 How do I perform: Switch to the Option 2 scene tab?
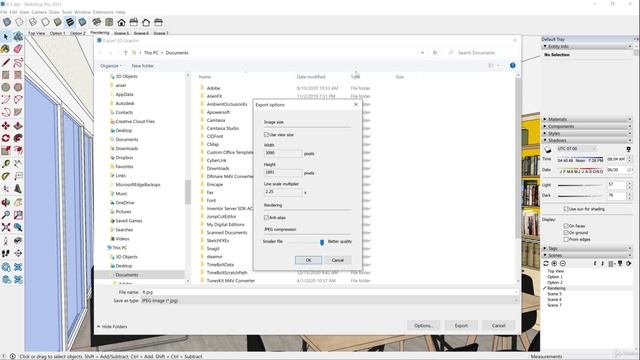[x=78, y=33]
